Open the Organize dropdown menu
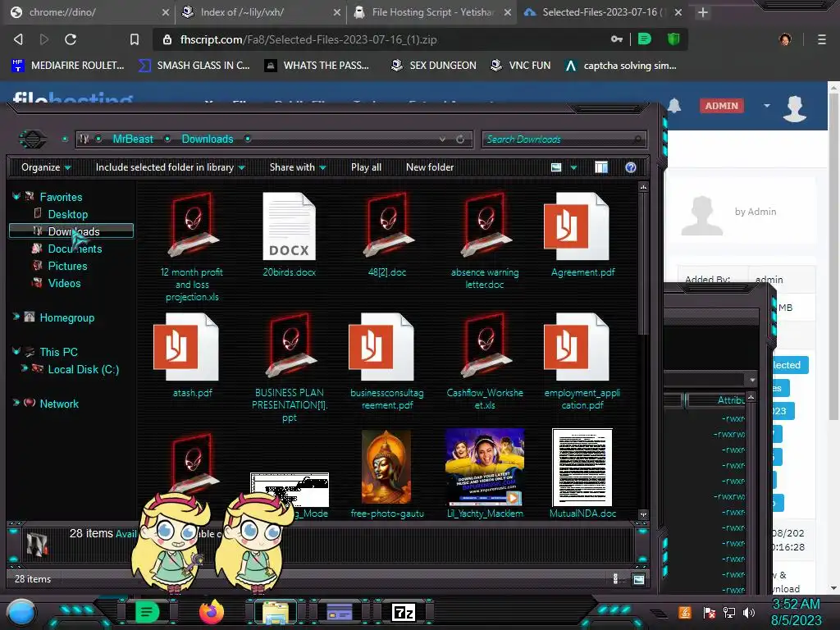 pyautogui.click(x=46, y=167)
